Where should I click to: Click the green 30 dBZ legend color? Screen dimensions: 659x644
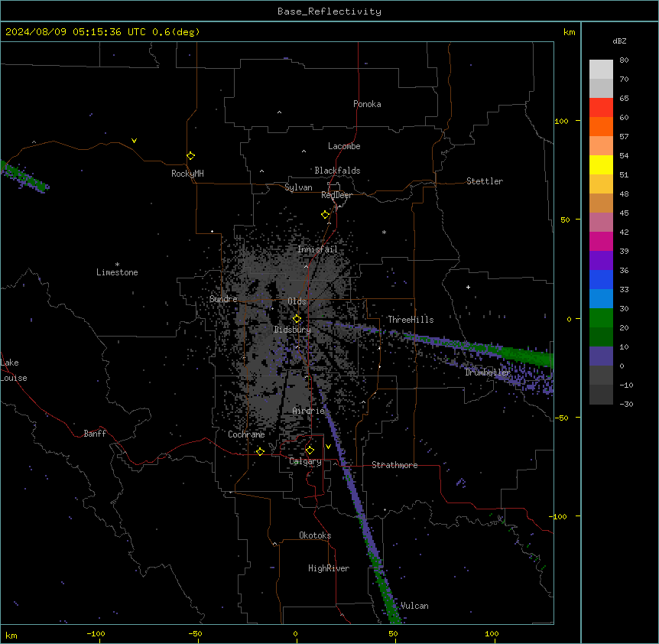click(601, 318)
